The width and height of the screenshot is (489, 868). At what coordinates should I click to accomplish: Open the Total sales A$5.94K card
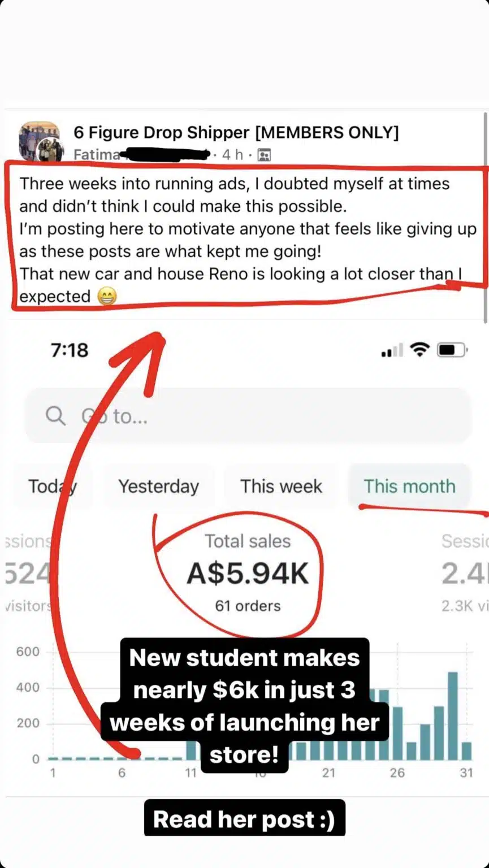248,572
